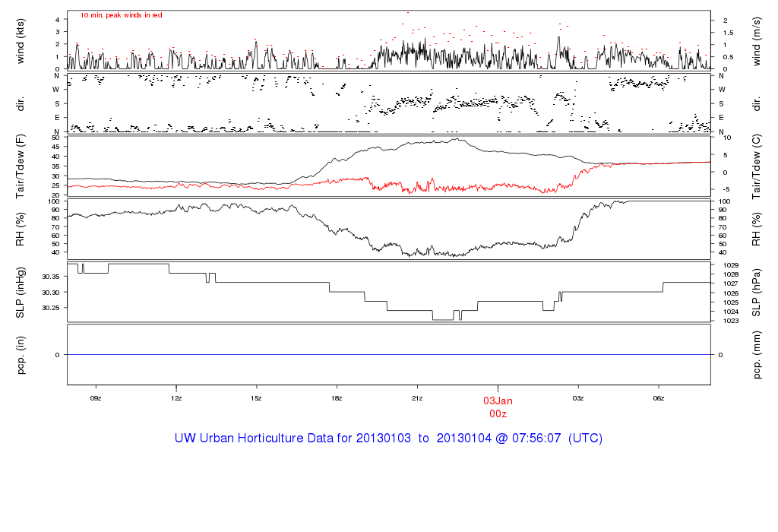Click the red "03Jan" date label
Screen dimensions: 778x532
click(x=498, y=401)
